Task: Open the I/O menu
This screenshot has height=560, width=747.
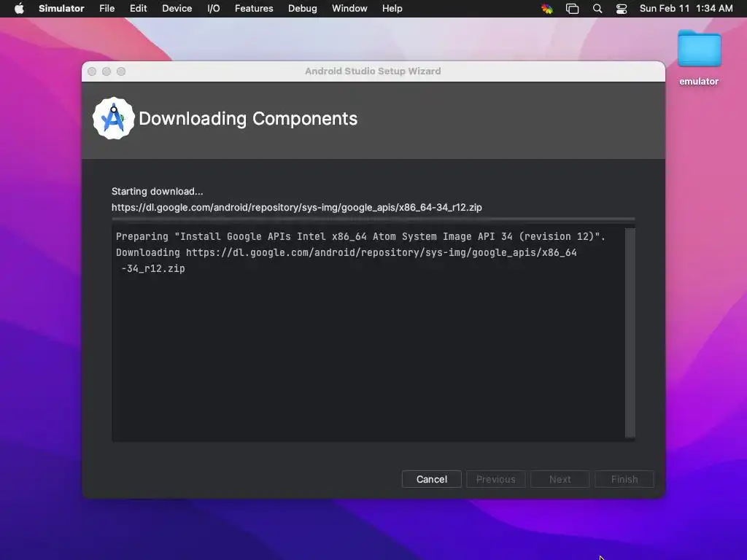Action: (214, 9)
